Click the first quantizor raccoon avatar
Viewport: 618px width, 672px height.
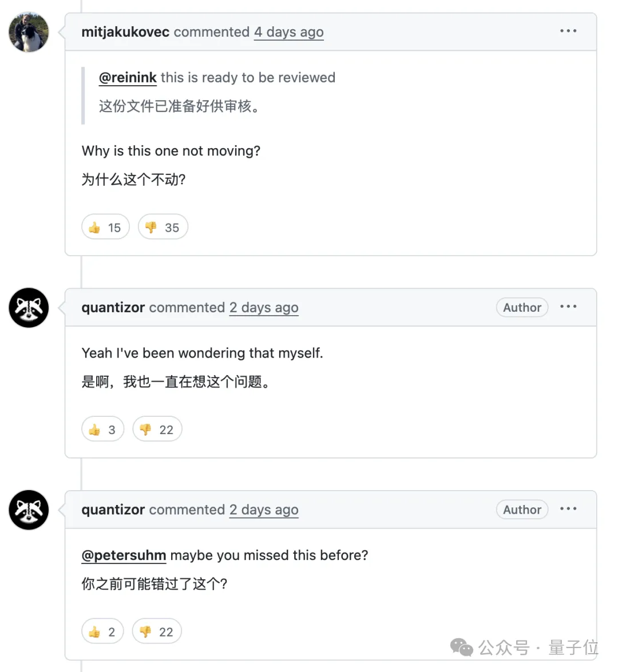29,308
